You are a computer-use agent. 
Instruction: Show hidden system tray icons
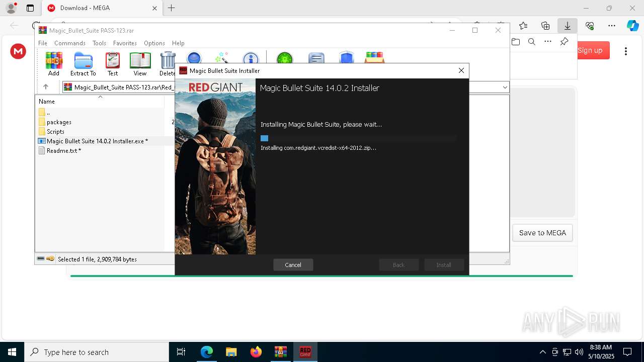[x=542, y=352]
